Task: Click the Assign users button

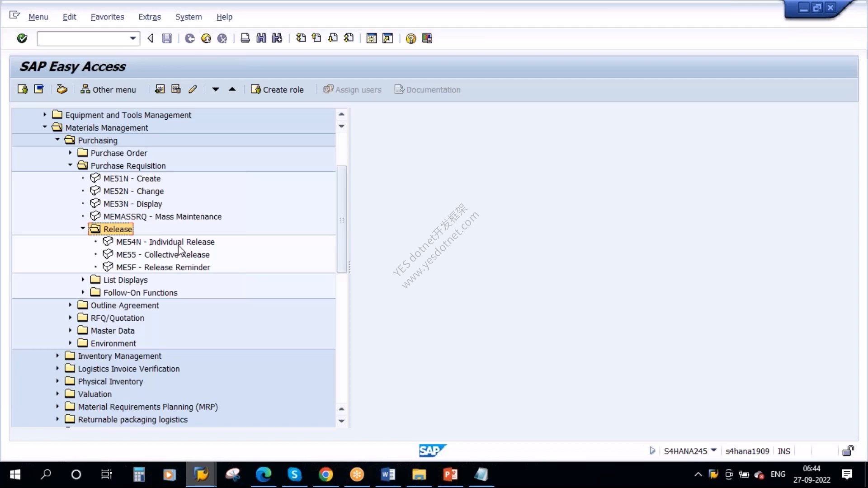Action: coord(352,89)
